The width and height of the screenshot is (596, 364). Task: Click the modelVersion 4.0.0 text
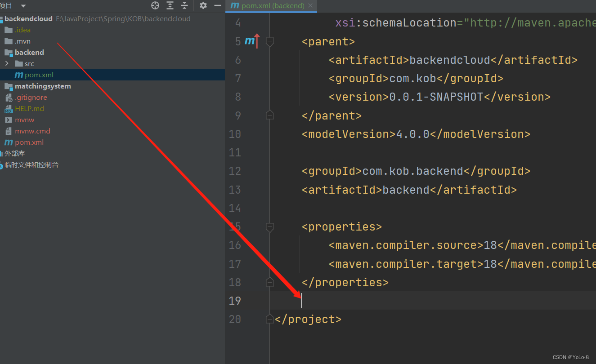coord(412,134)
